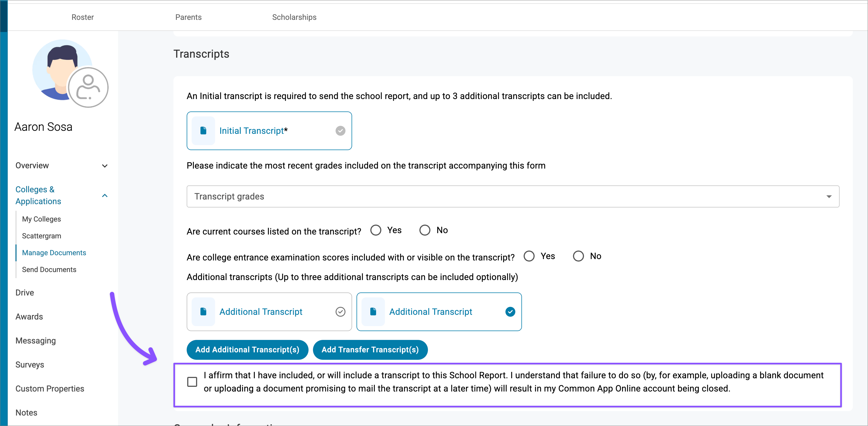
Task: Open the Parents tab
Action: point(188,17)
